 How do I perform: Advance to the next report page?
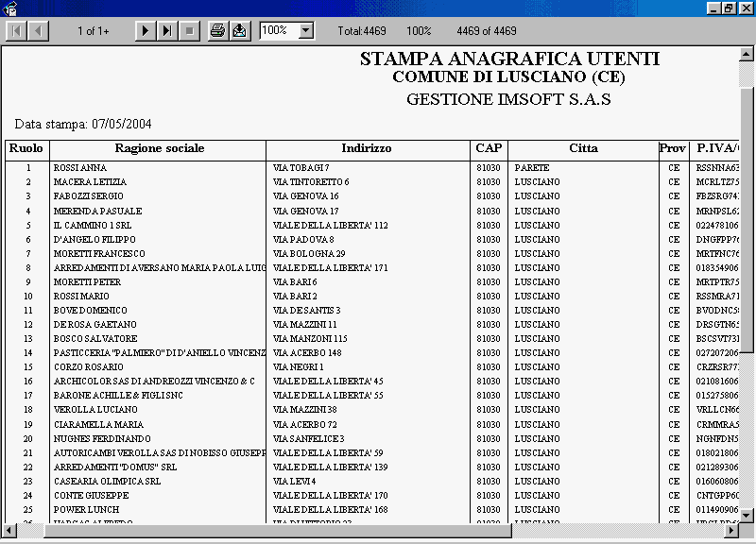tap(146, 31)
